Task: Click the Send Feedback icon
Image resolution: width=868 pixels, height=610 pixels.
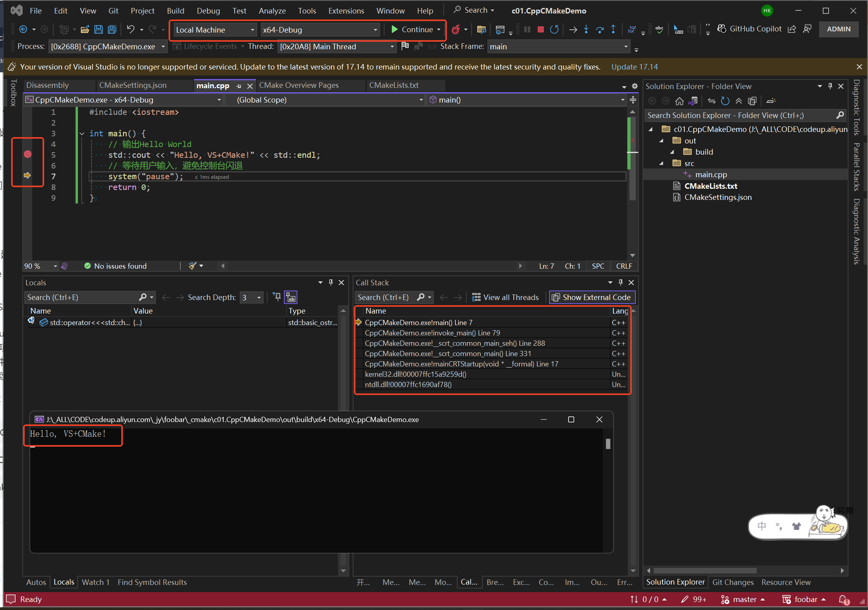Action: point(807,29)
